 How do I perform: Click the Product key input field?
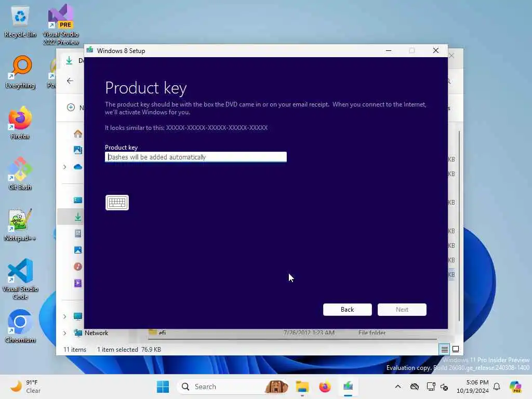click(196, 157)
